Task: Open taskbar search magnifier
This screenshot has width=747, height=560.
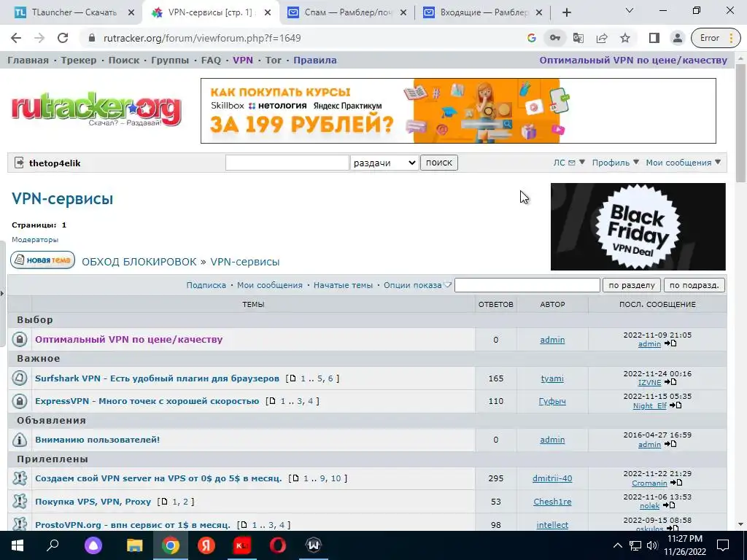Action: [53, 545]
